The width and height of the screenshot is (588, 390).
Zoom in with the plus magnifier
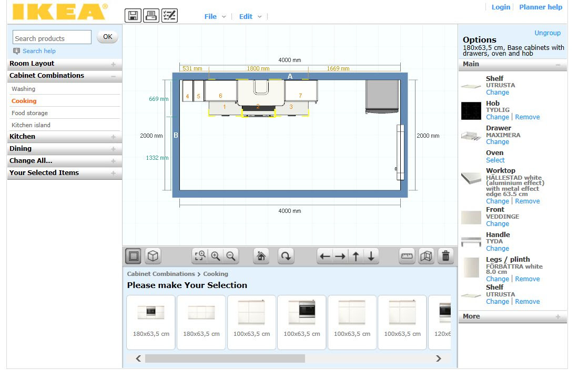point(215,256)
